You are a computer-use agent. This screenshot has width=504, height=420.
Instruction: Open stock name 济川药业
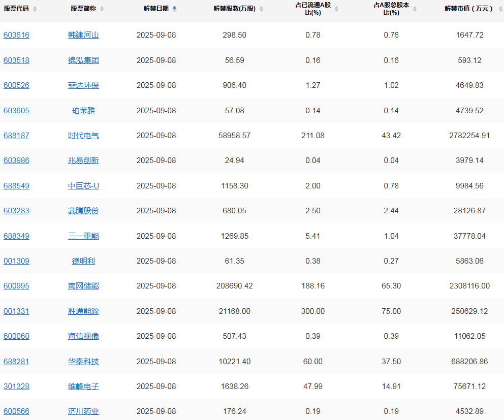click(x=83, y=411)
